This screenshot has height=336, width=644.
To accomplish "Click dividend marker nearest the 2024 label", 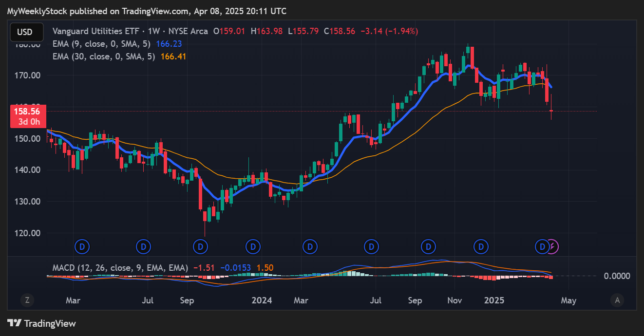I will [252, 247].
